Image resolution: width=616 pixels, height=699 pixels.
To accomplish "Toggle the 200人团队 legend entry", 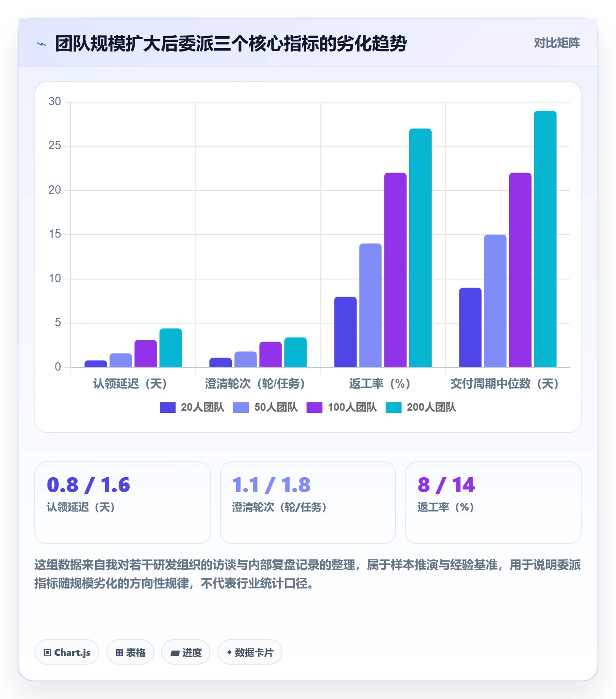I will 421,408.
